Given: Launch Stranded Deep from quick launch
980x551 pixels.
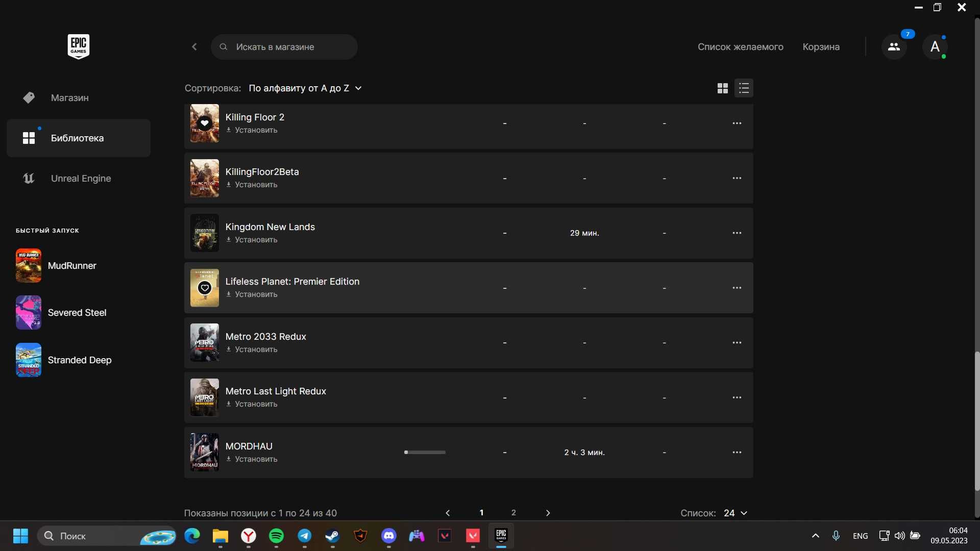Looking at the screenshot, I should click(x=64, y=360).
